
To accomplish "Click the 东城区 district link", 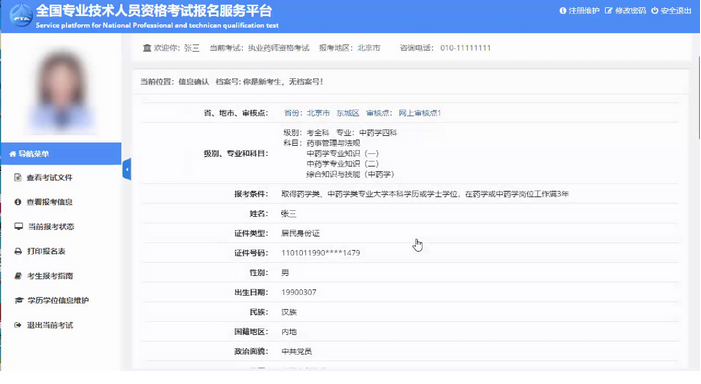I will pyautogui.click(x=348, y=113).
